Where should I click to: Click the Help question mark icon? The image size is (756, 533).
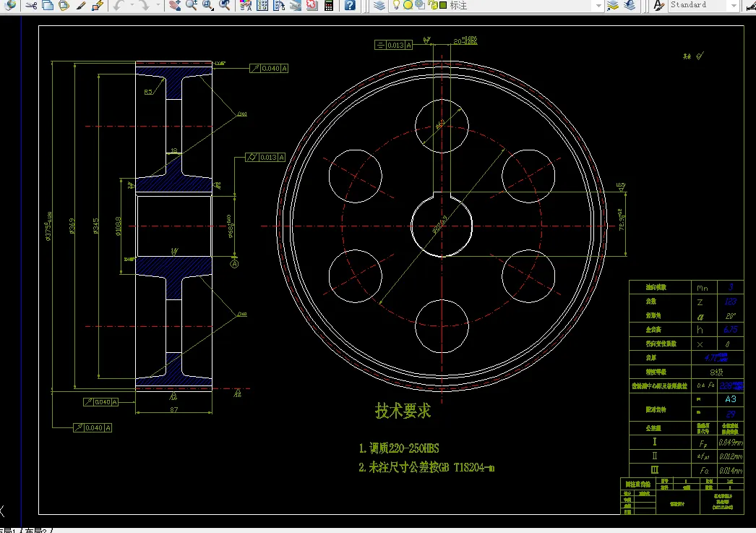coord(350,5)
